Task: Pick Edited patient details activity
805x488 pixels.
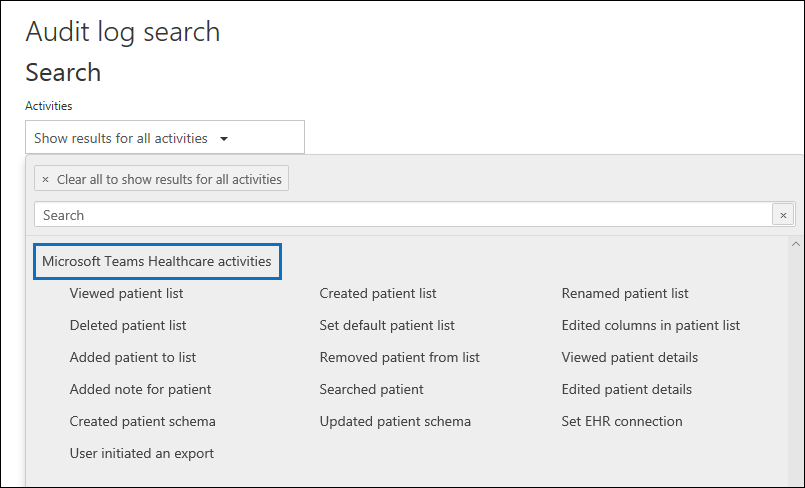Action: pos(627,389)
